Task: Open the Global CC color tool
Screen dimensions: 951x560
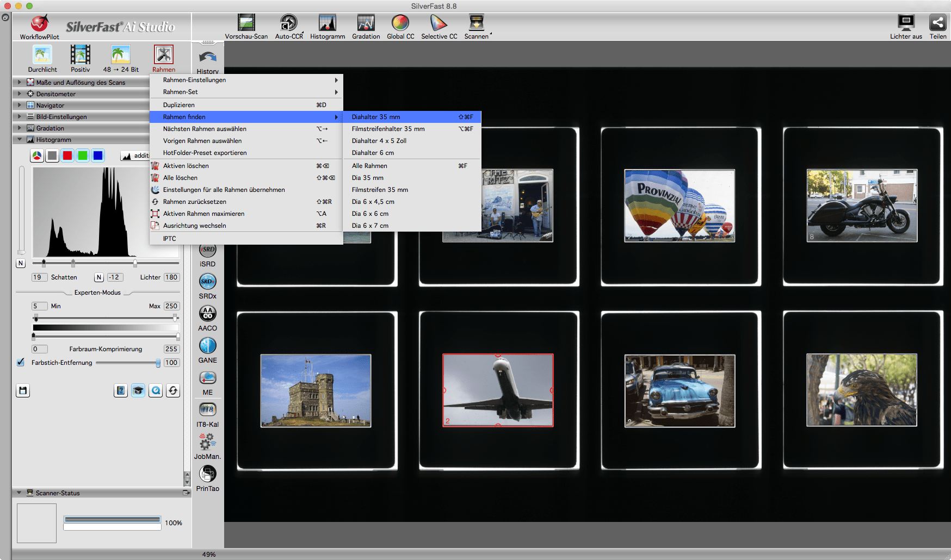Action: 400,23
